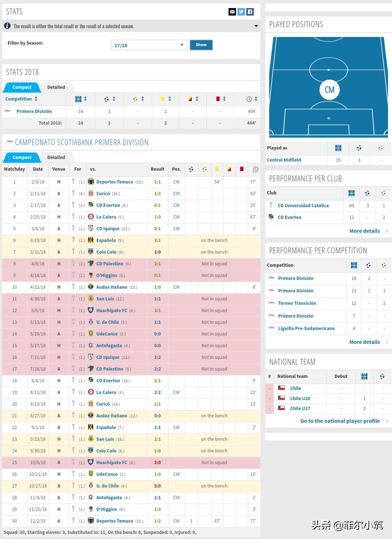Viewport: 392px width, 539px height.
Task: Expand the result notice arrow
Action: 256,26
